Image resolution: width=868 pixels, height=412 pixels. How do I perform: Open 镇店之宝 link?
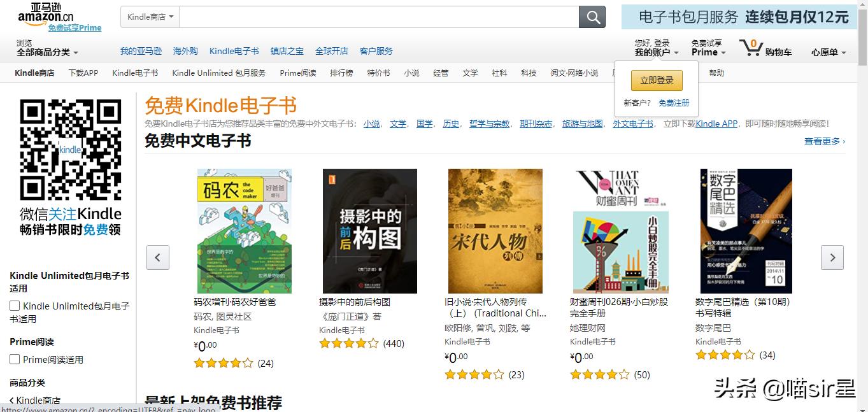[287, 51]
